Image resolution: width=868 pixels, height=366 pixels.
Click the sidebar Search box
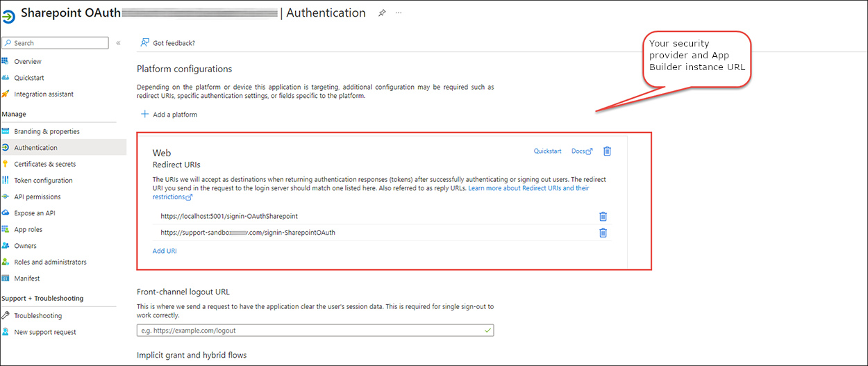click(x=56, y=43)
